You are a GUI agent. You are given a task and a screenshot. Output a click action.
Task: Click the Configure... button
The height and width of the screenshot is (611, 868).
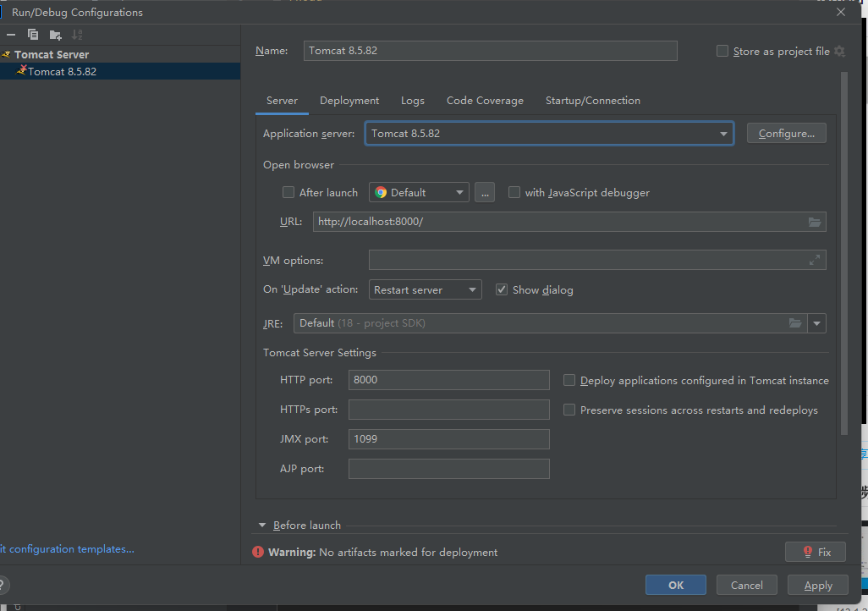pyautogui.click(x=786, y=134)
